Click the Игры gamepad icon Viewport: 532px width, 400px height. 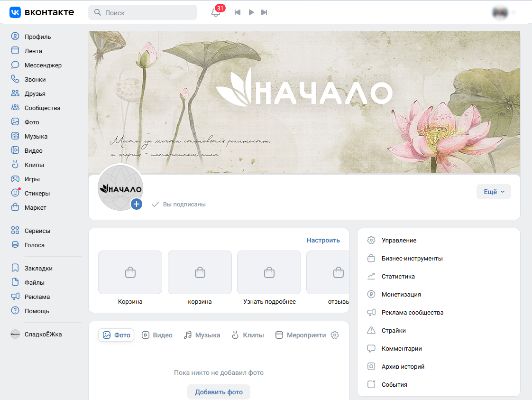coord(15,178)
